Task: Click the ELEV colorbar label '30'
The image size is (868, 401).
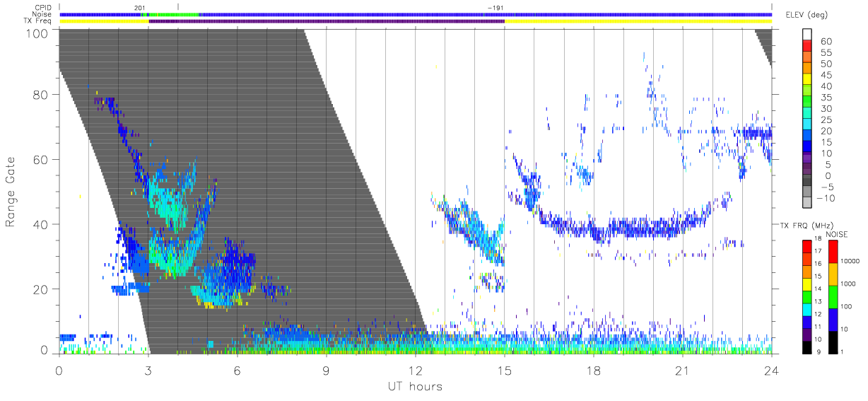Action: (826, 108)
